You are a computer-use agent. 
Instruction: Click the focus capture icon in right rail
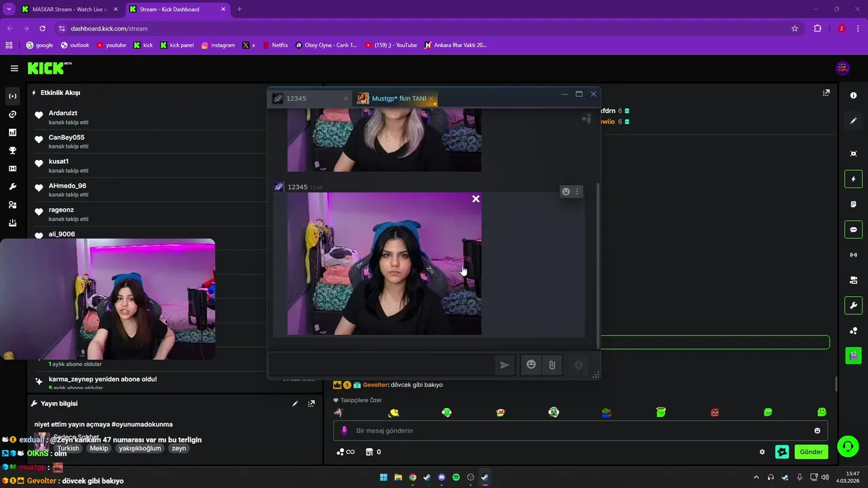click(853, 154)
